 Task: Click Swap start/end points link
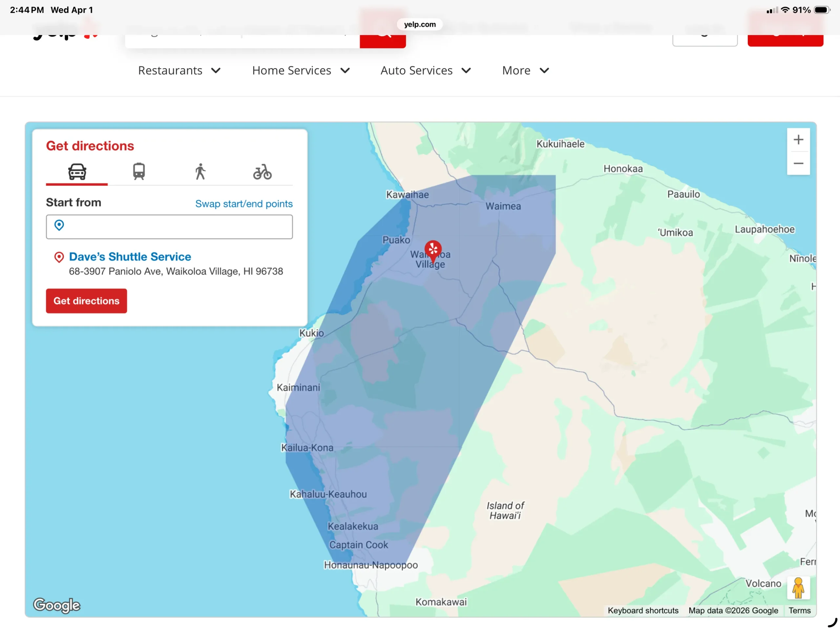tap(243, 204)
